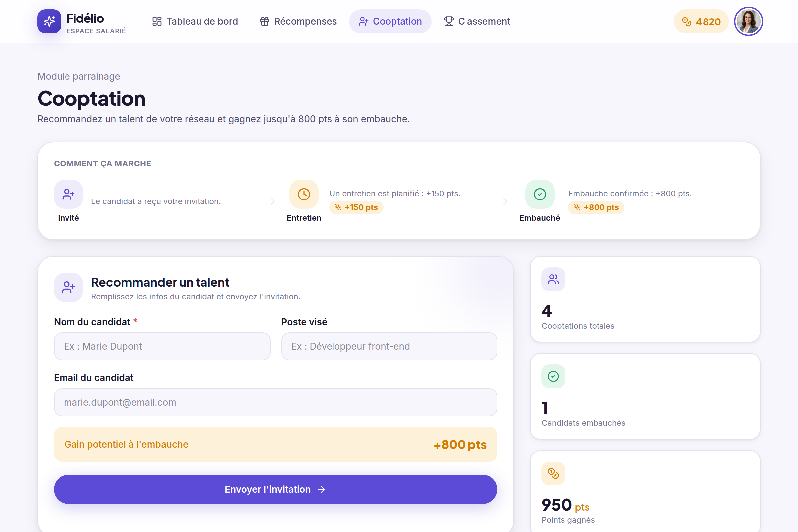Click the Candidats embauchés check icon
This screenshot has width=798, height=532.
click(x=553, y=376)
